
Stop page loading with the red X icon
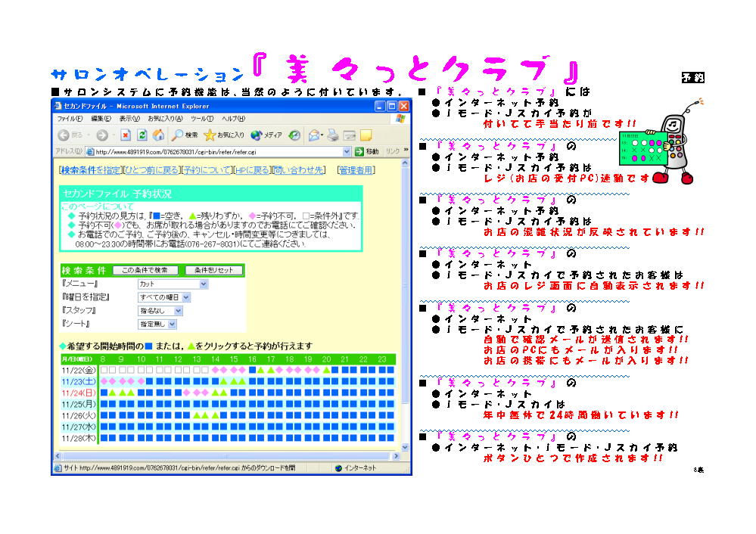[126, 135]
